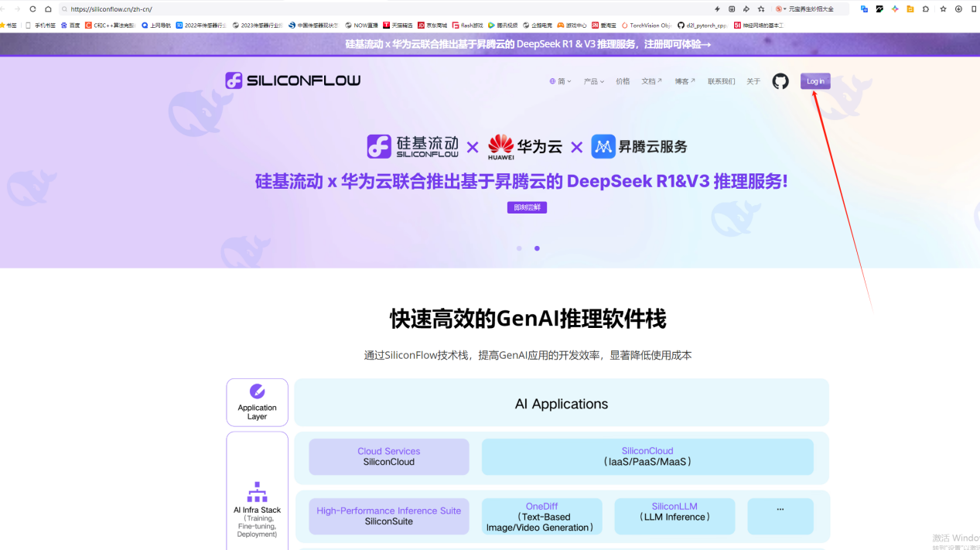
Task: Click the SiliconCloud IaaS/PaaS/MaaS box
Action: (647, 456)
